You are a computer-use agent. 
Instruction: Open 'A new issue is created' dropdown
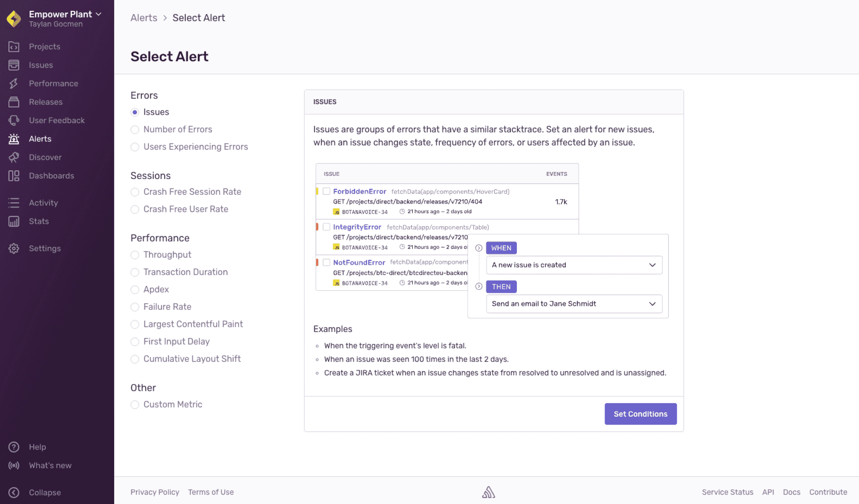tap(574, 265)
